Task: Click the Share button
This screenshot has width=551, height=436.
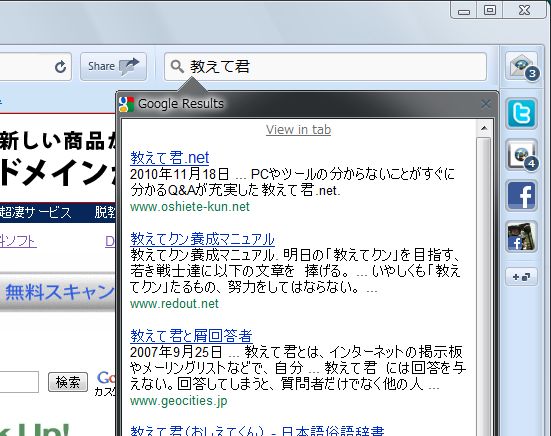Action: point(113,66)
